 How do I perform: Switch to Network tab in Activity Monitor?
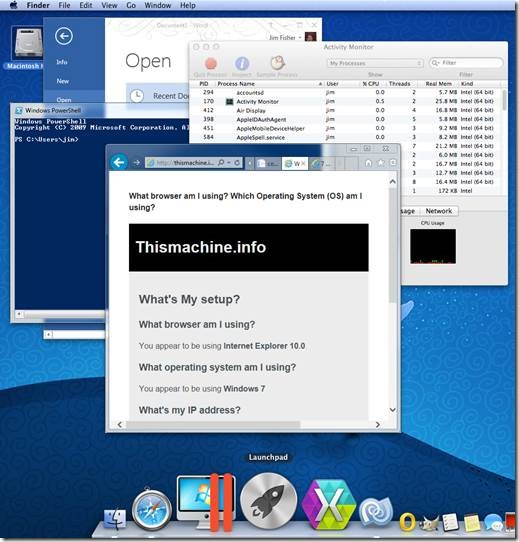tap(438, 211)
